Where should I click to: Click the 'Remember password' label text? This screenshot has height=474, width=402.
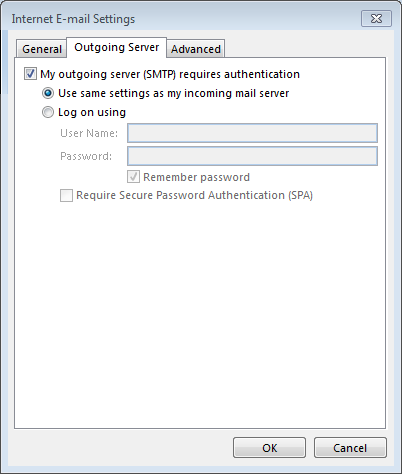click(196, 177)
